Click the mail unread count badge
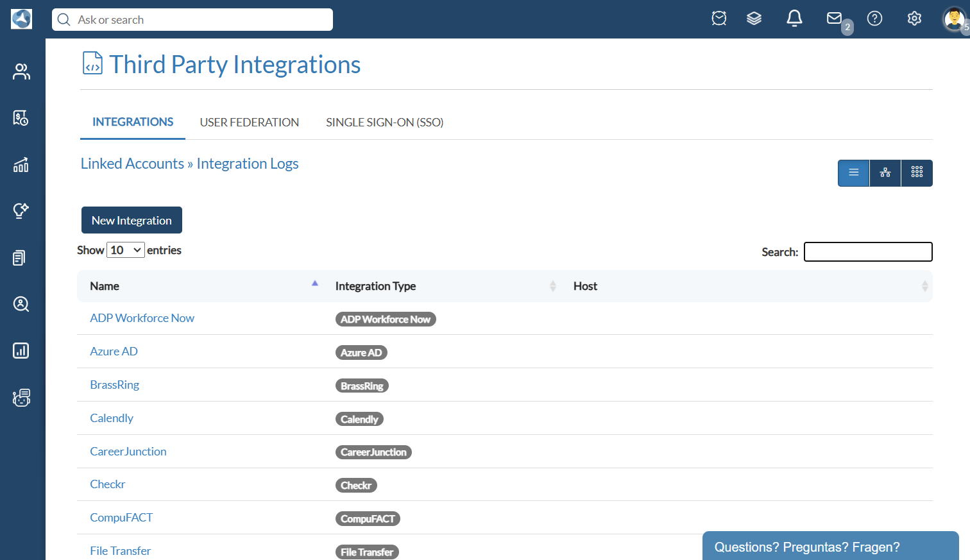 pos(847,27)
